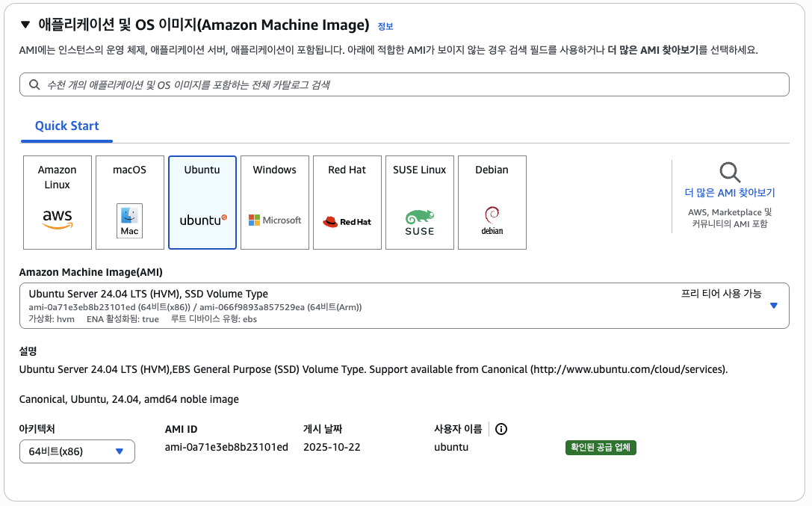Click the 루트 디바이스 유형: ebs detail
Image resolution: width=812 pixels, height=506 pixels.
click(x=214, y=319)
